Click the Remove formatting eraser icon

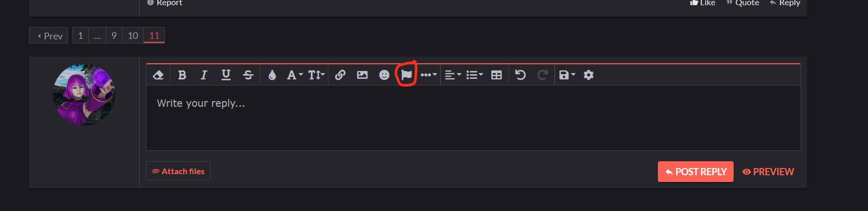158,75
